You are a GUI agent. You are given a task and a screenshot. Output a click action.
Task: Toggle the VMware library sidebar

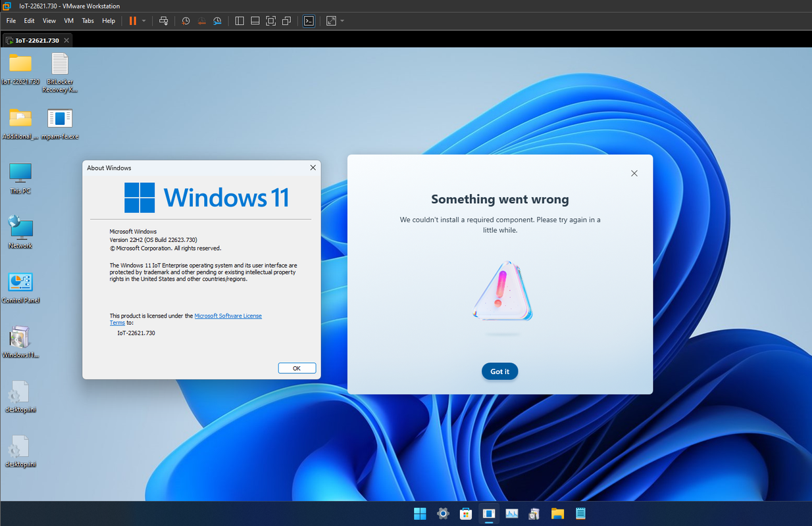(240, 21)
